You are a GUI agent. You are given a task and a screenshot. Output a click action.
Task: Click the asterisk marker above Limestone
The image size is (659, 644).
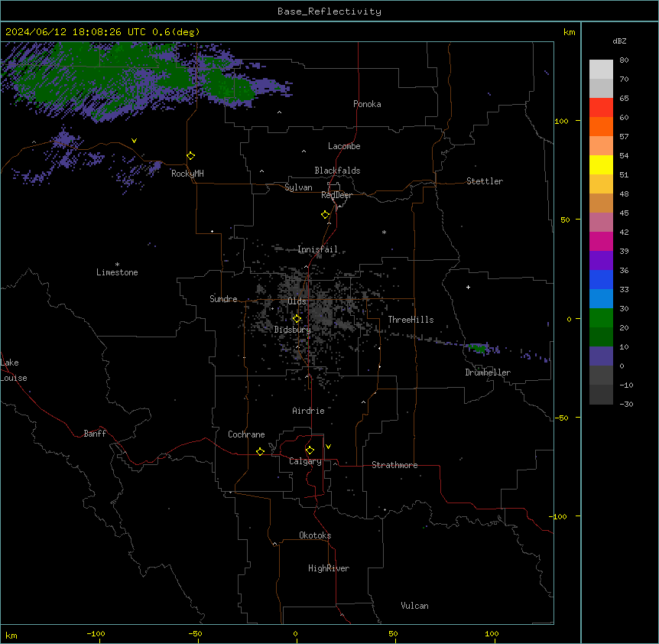coord(117,265)
